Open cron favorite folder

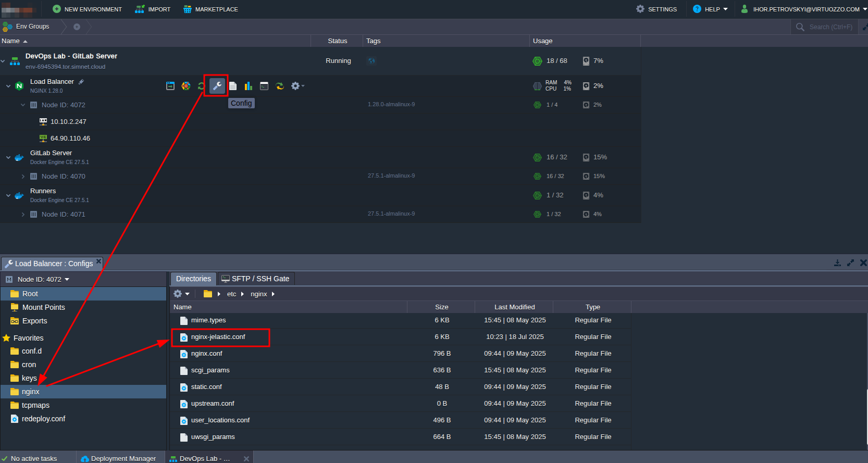point(83,365)
